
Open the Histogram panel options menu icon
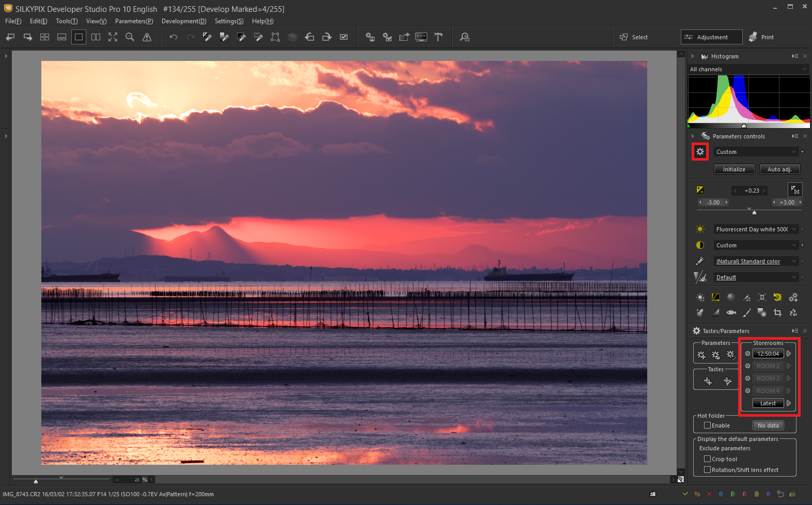point(795,56)
